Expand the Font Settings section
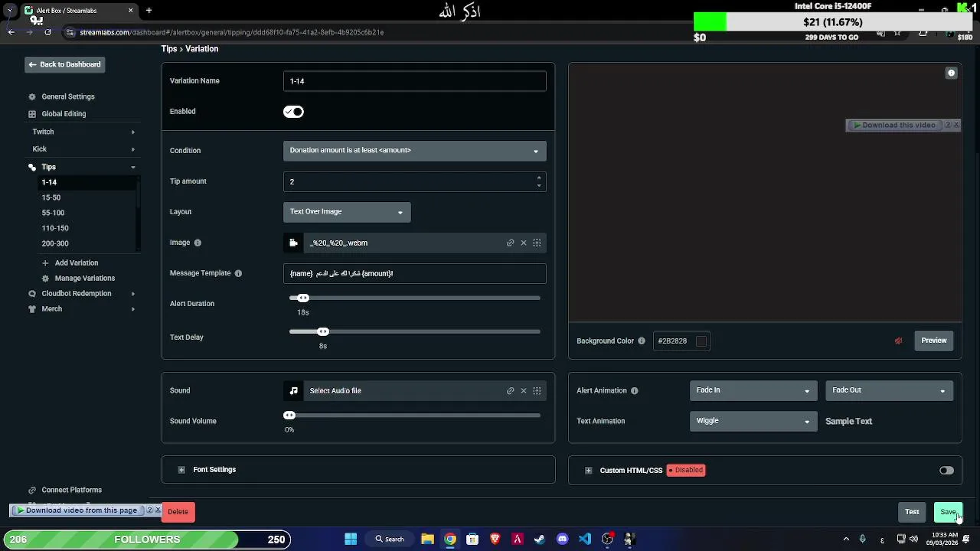The width and height of the screenshot is (980, 551). click(x=181, y=470)
